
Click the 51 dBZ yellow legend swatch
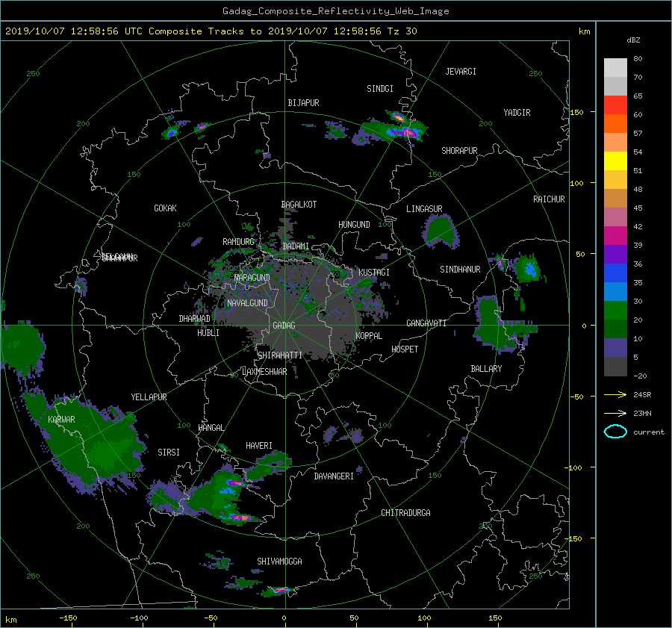(615, 161)
